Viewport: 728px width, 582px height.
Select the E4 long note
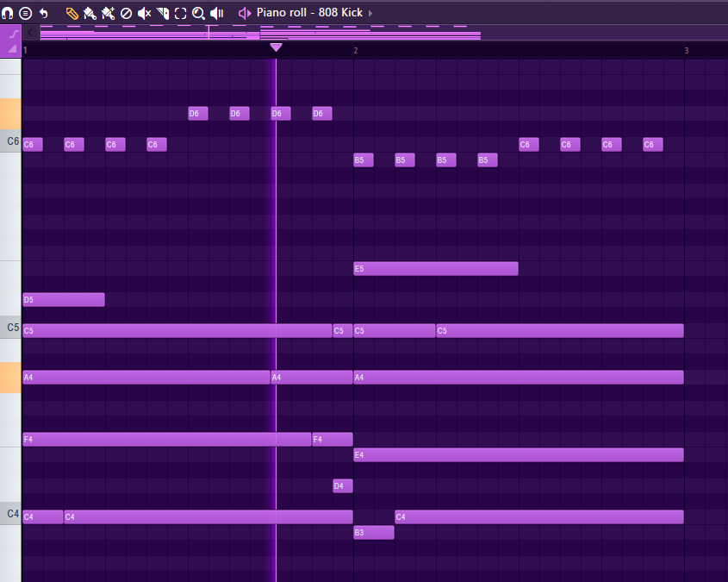(518, 454)
